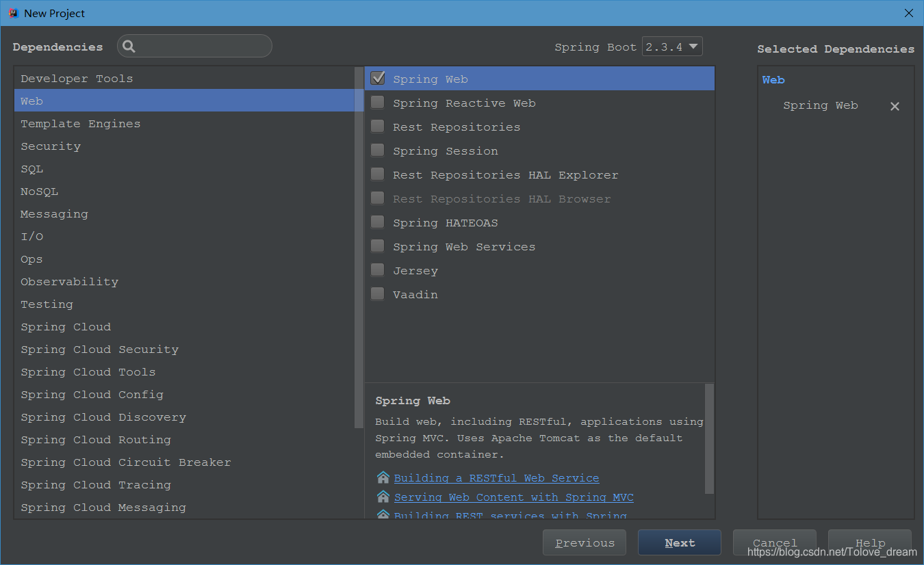Click the Help button
924x565 pixels.
[x=870, y=542]
